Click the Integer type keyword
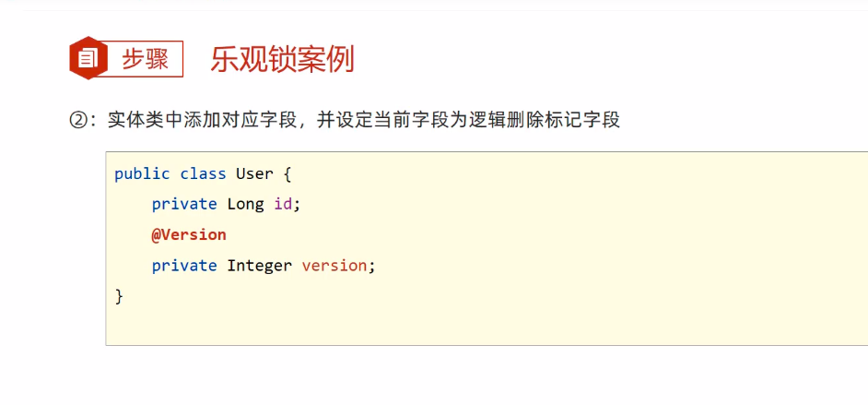Screen dimensions: 868x405 [260, 266]
